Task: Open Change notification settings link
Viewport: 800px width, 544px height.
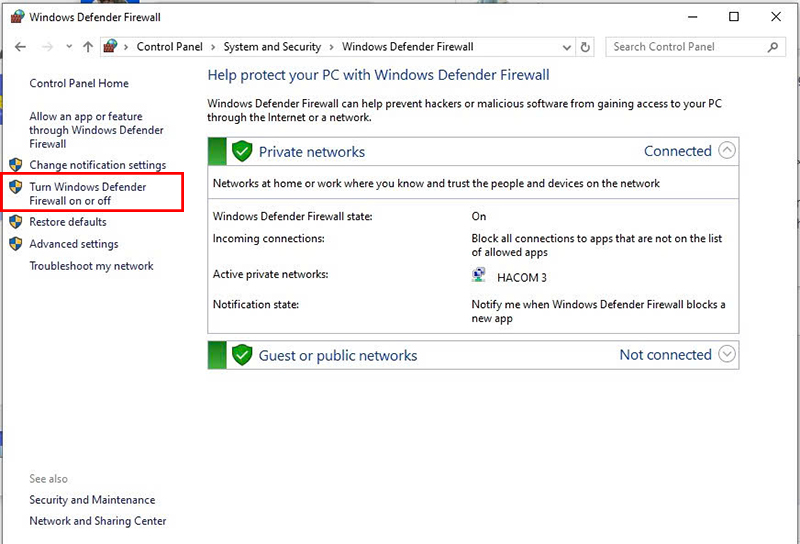Action: [97, 165]
